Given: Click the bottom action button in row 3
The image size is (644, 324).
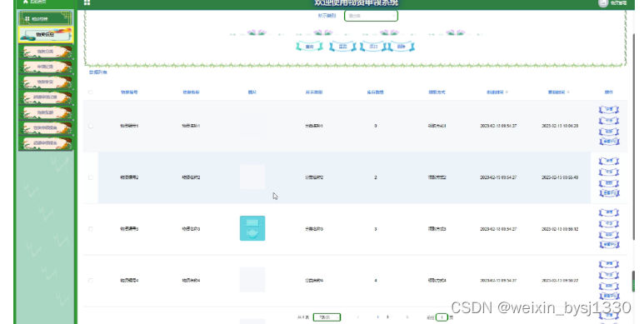Looking at the screenshot, I should point(609,244).
